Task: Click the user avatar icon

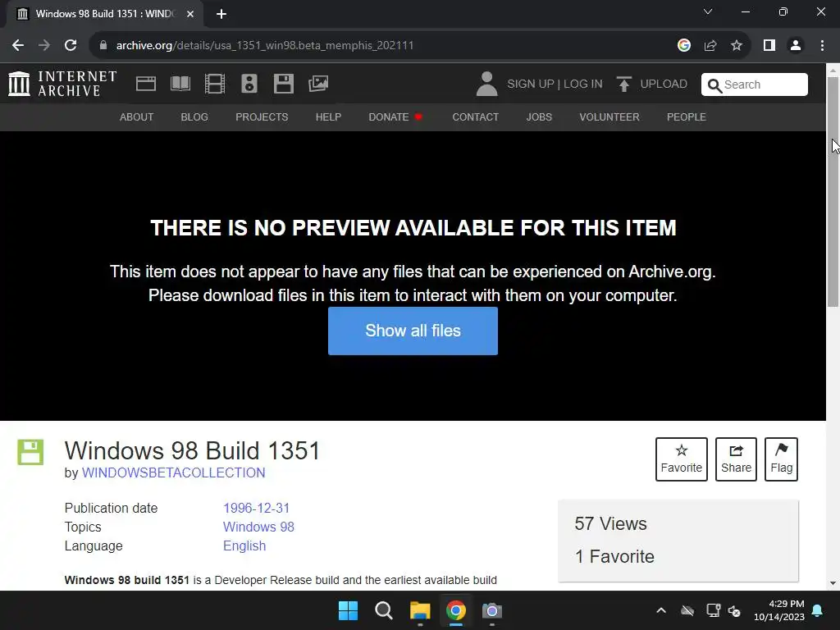Action: pos(486,84)
